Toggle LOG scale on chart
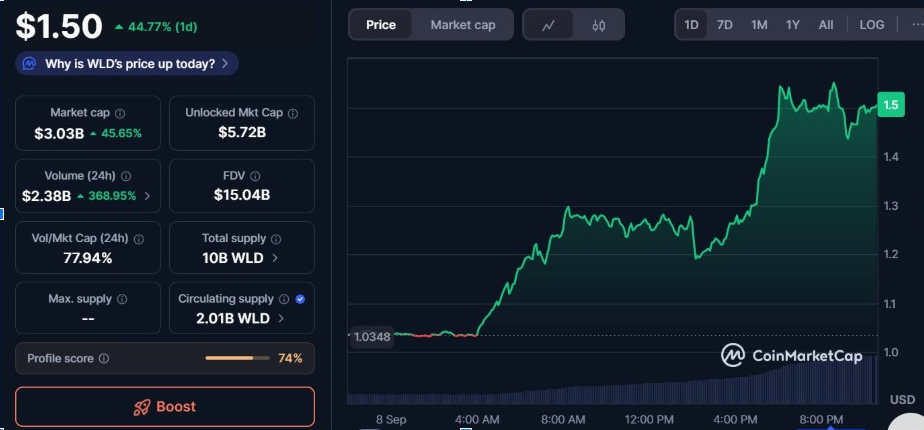This screenshot has height=430, width=924. pyautogui.click(x=872, y=25)
